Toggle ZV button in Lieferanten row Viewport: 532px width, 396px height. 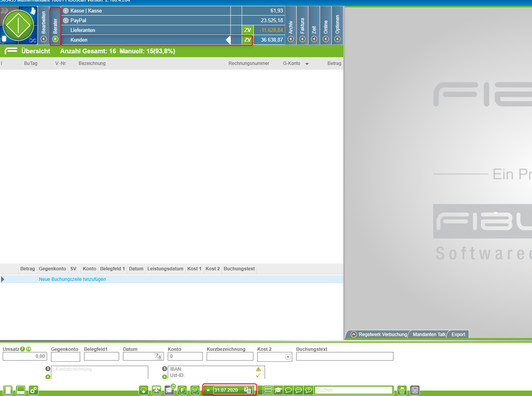click(248, 30)
